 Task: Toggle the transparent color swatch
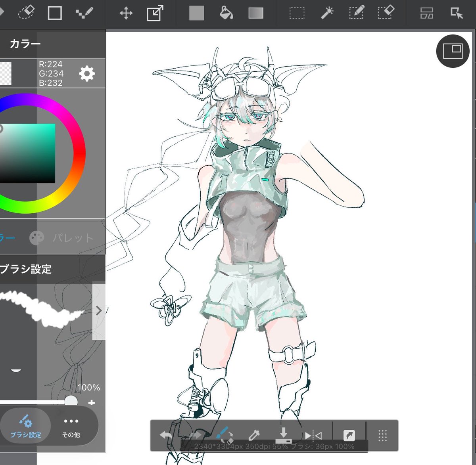pos(6,73)
